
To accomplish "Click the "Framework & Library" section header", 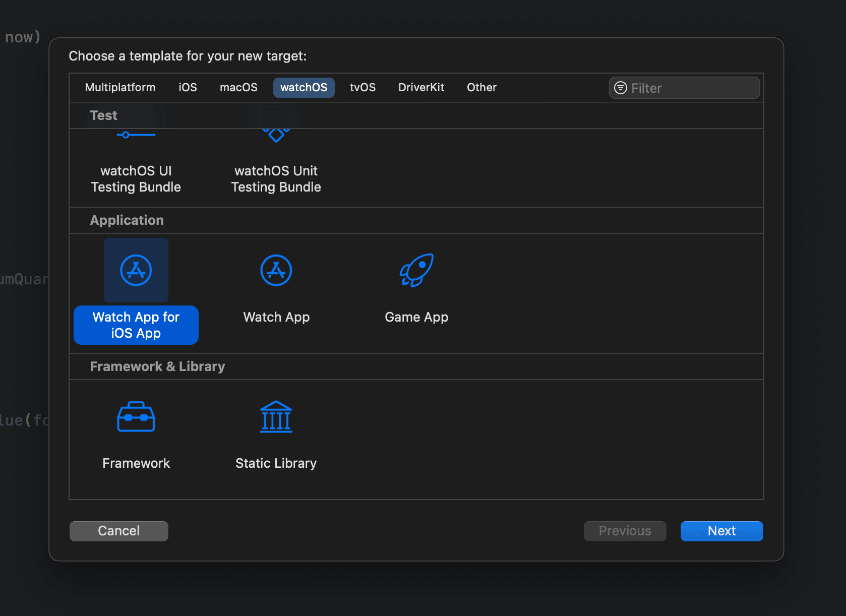I will (157, 366).
